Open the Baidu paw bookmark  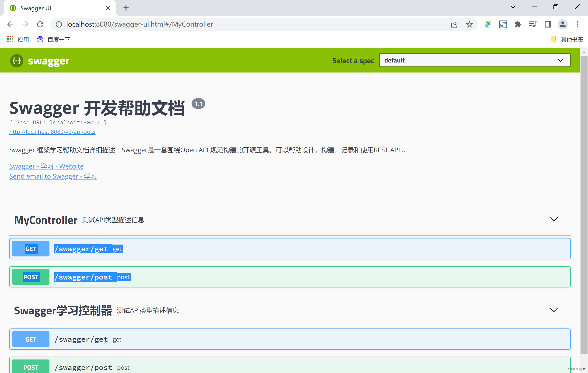40,39
